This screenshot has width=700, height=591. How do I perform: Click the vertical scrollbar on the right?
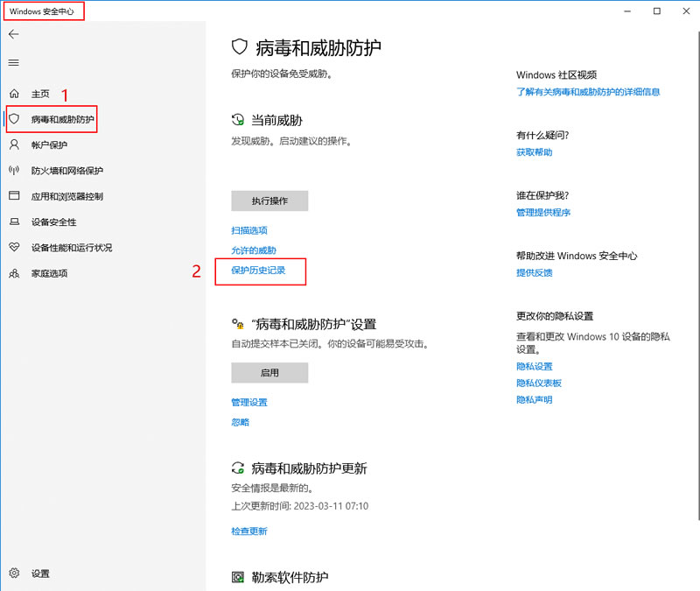point(697,275)
